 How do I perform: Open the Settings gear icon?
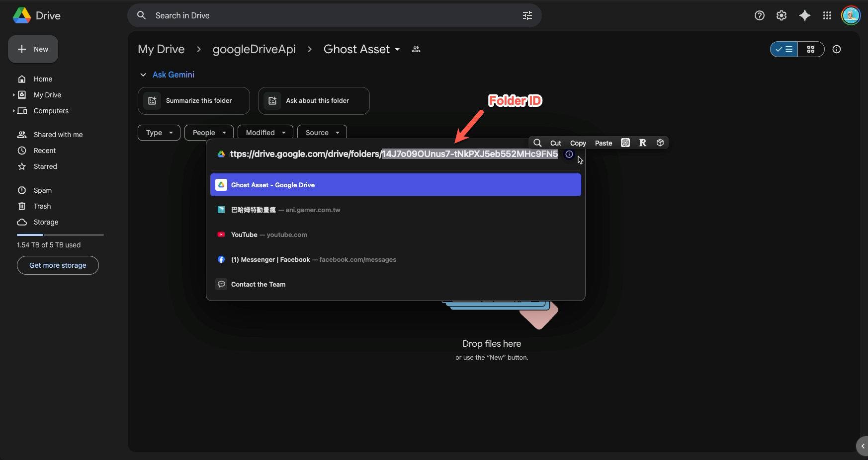(781, 15)
